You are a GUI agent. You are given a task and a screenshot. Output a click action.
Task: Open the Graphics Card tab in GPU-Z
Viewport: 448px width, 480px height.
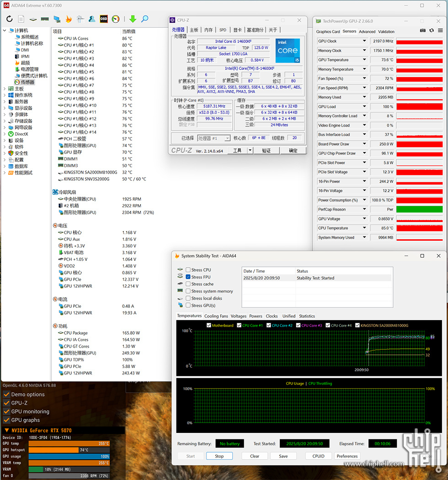pos(328,32)
